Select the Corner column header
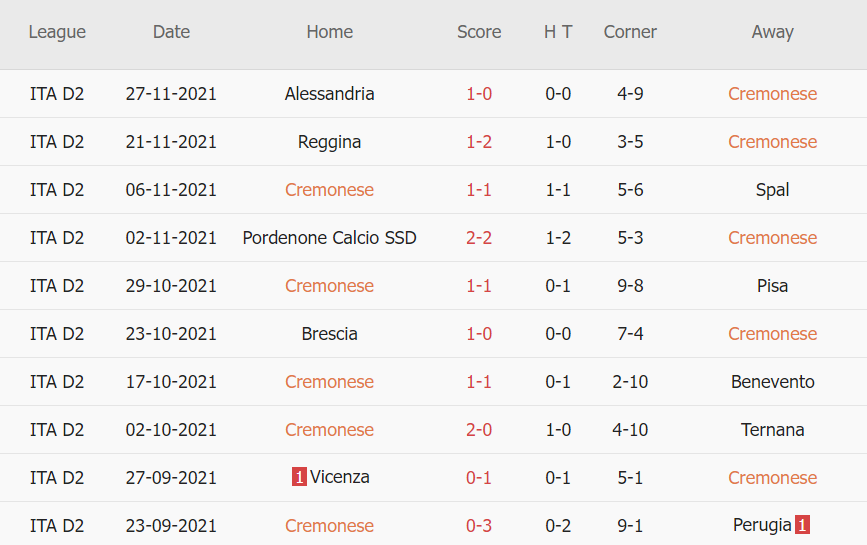The height and width of the screenshot is (545, 867). [630, 32]
